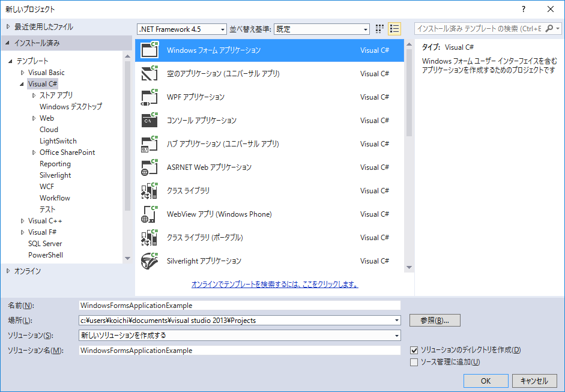Expand the Visual F# tree node
The width and height of the screenshot is (565, 392).
coord(22,232)
